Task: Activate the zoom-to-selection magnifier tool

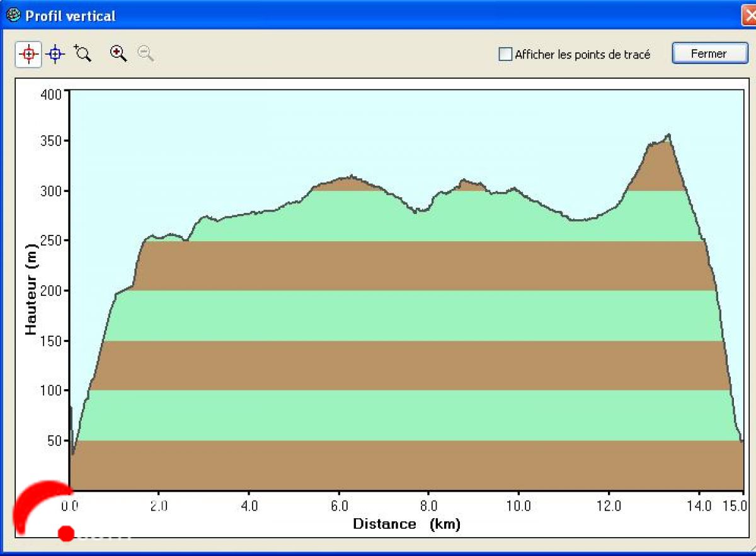Action: click(x=83, y=54)
